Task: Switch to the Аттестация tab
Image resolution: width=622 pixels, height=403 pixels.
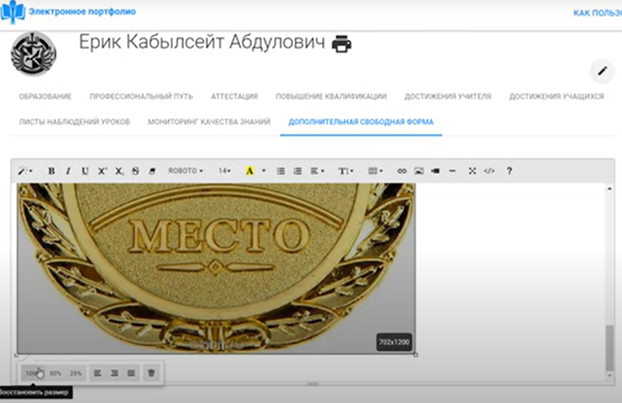Action: tap(234, 97)
